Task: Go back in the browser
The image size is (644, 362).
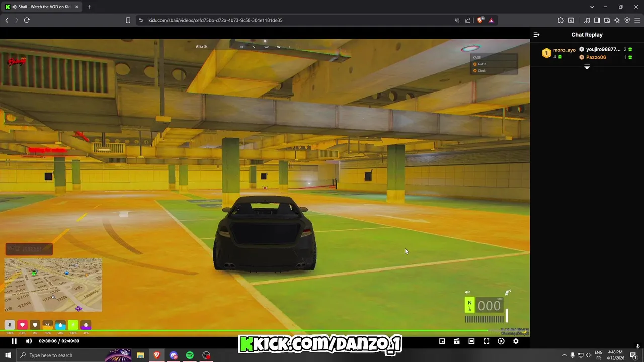Action: 7,20
